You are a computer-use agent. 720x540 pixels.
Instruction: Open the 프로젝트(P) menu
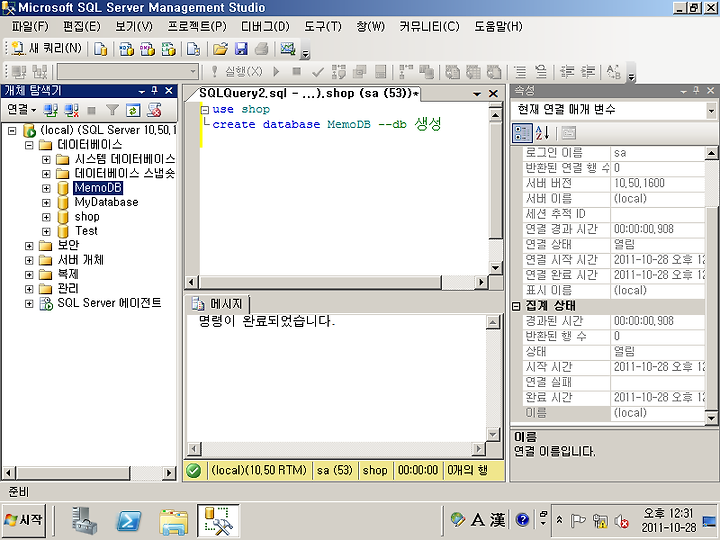[197, 26]
